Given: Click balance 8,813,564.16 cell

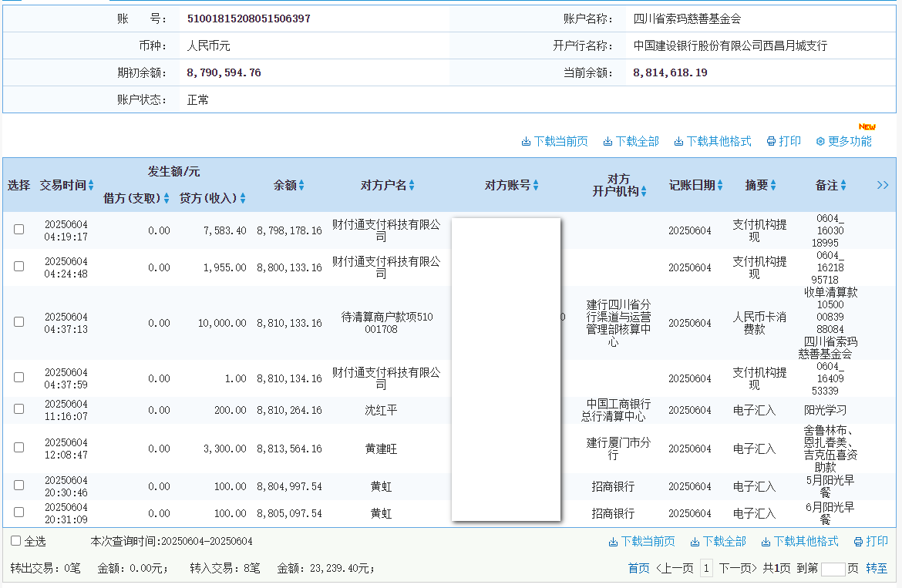Looking at the screenshot, I should pyautogui.click(x=289, y=449).
